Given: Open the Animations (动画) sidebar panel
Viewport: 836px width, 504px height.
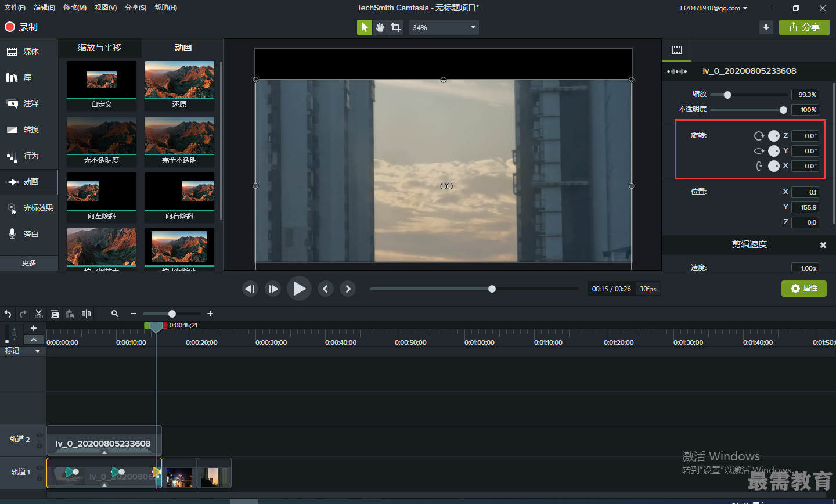Looking at the screenshot, I should 29,182.
